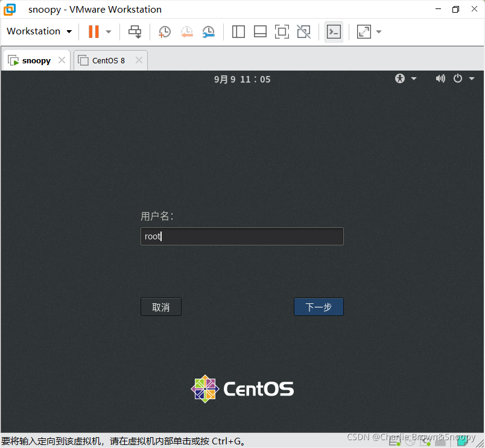
Task: Take a snapshot of this virtual machine
Action: point(164,31)
